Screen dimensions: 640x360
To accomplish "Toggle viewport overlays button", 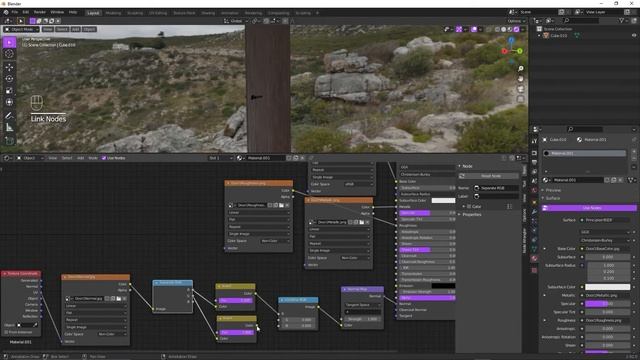I will point(474,29).
